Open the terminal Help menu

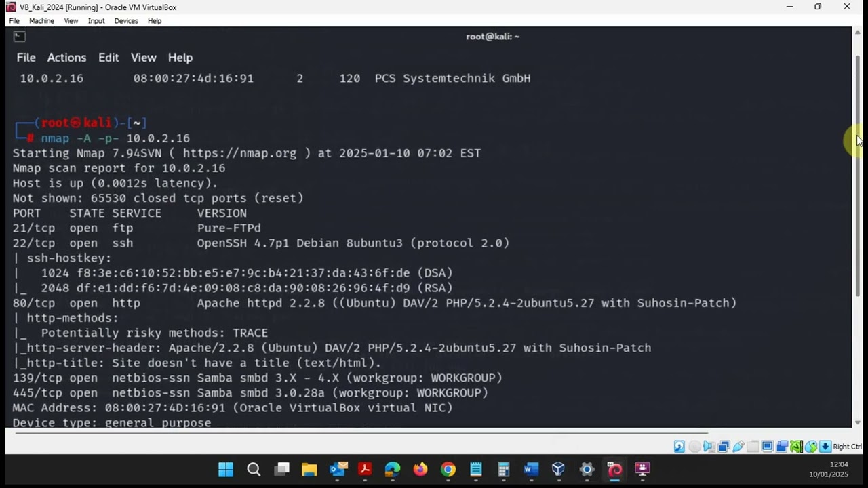coord(180,58)
